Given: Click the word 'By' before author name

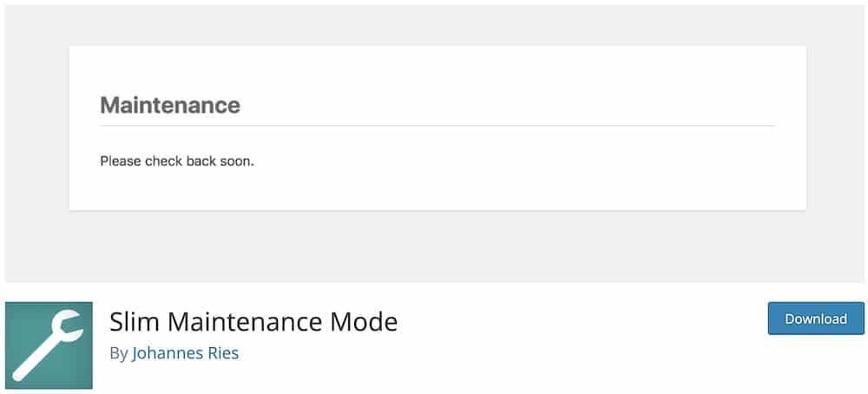Looking at the screenshot, I should pos(118,353).
